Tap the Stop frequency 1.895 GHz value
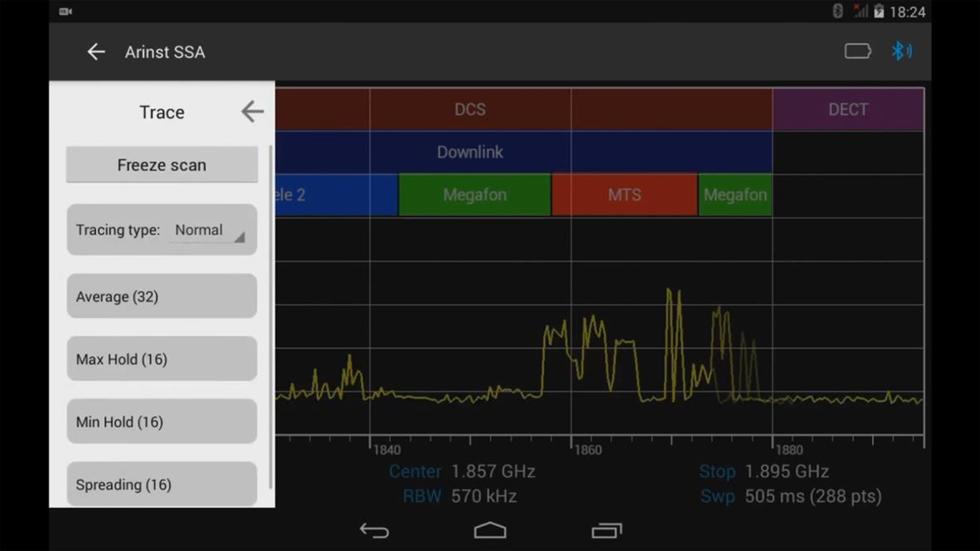The image size is (980, 551). click(786, 471)
